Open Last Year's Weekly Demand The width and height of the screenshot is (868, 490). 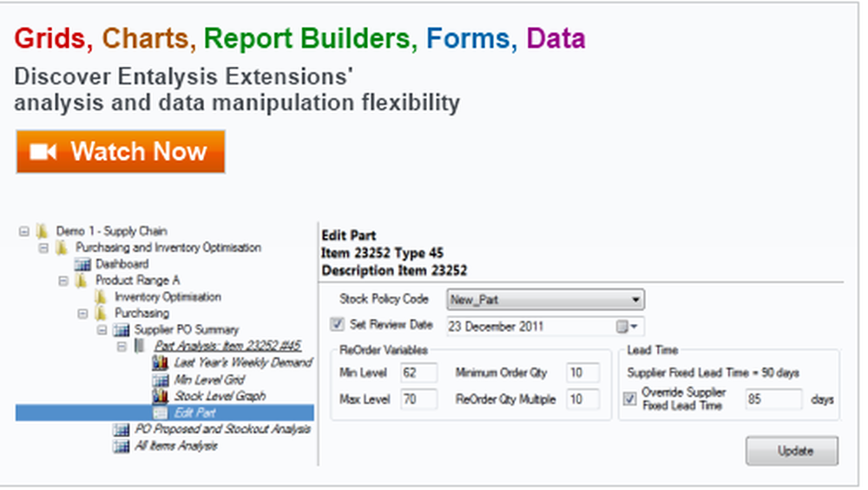click(243, 363)
